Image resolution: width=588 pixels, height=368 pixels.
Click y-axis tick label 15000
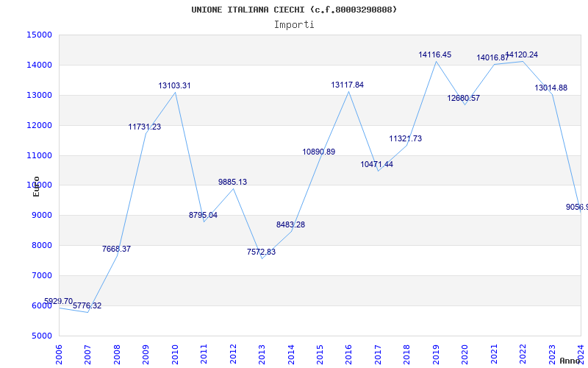point(39,35)
